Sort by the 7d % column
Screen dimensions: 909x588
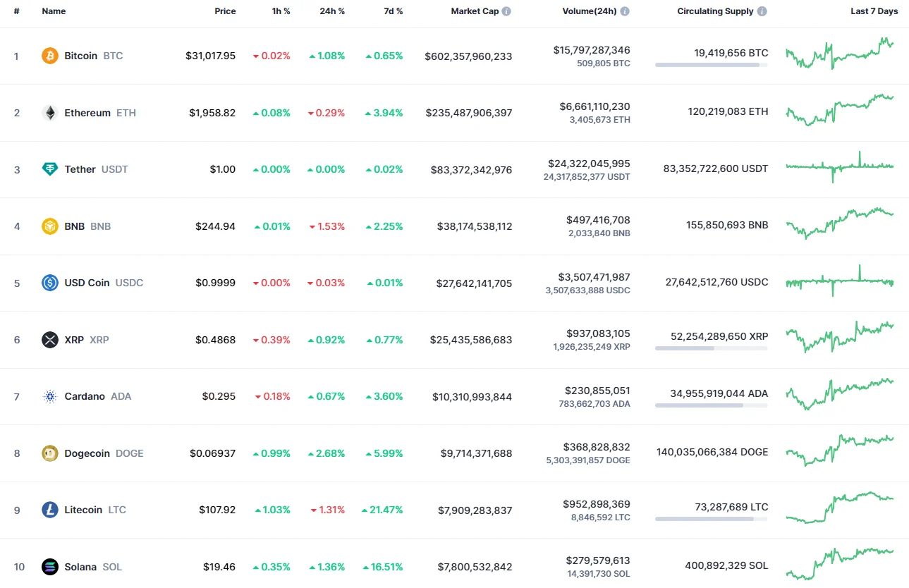coord(393,11)
